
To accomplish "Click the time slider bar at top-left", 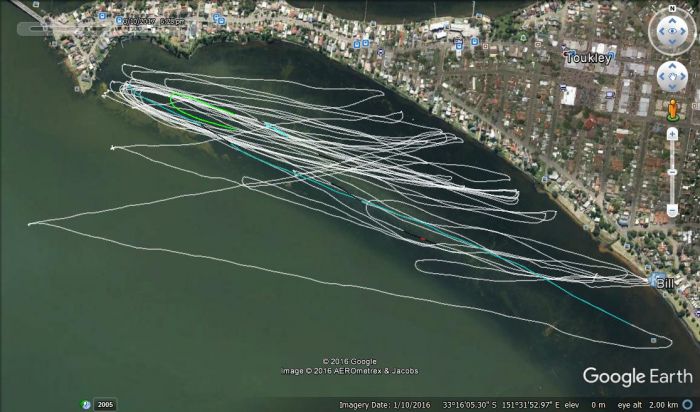I will (100, 29).
